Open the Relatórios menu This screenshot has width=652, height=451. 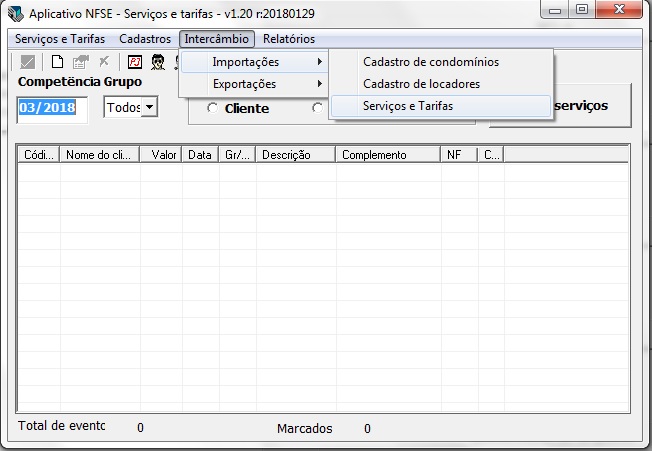click(289, 39)
